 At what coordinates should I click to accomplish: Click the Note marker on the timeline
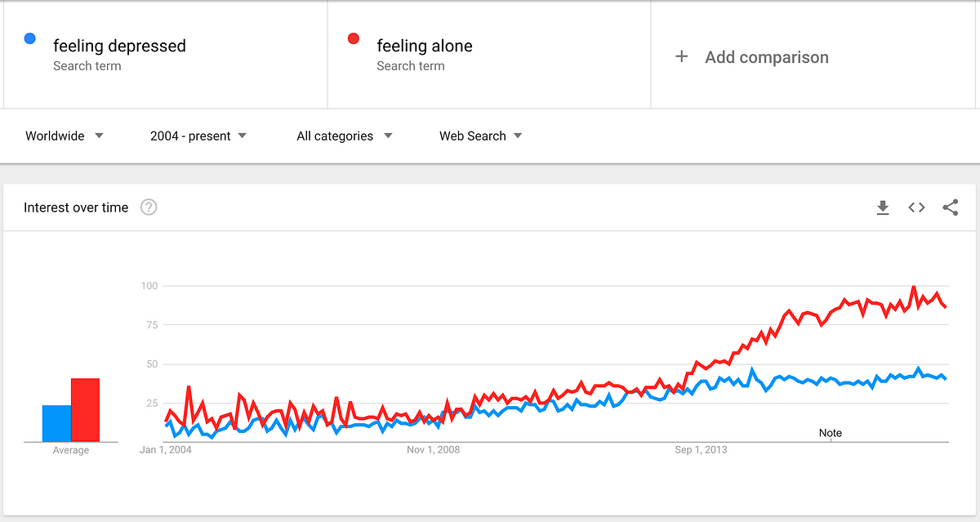pos(831,433)
